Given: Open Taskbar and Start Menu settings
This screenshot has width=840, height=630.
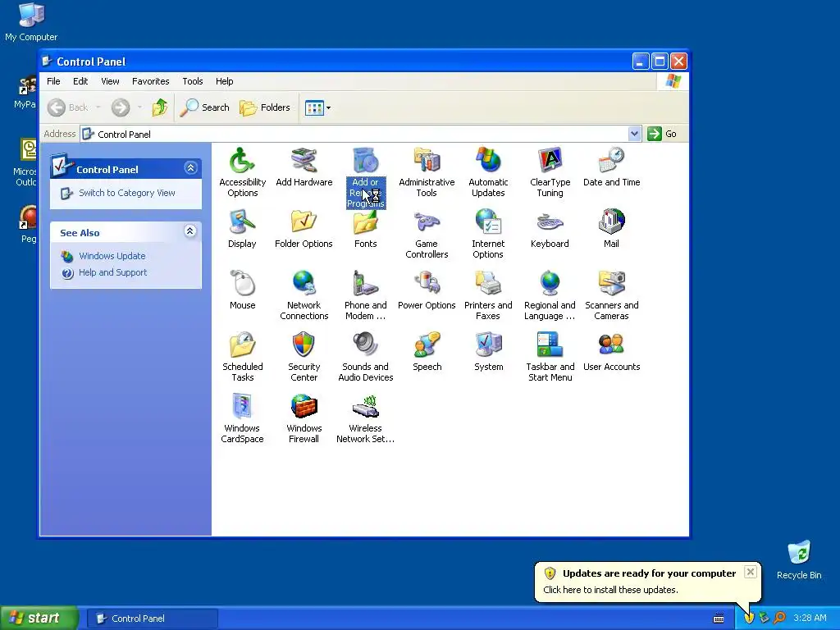Looking at the screenshot, I should [550, 358].
